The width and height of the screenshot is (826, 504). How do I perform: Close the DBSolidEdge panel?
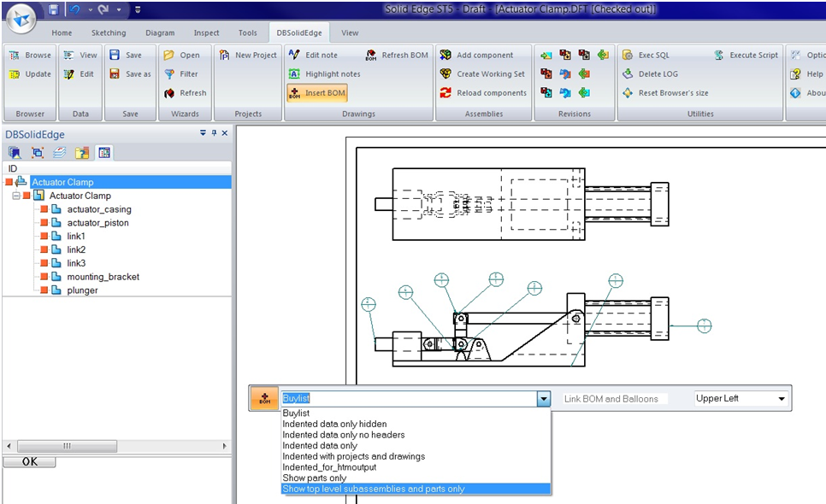coord(224,133)
